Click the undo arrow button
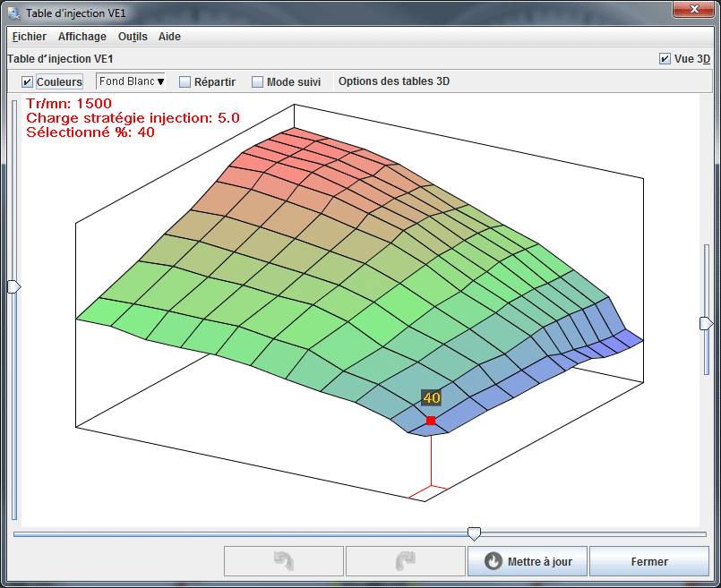The image size is (721, 588). click(x=283, y=561)
